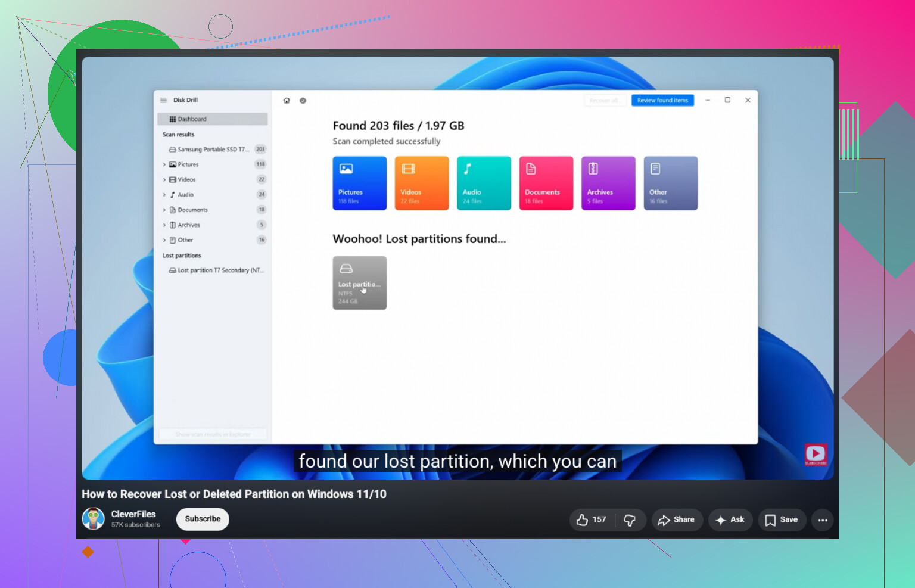
Task: Expand the Archives tree node
Action: [164, 225]
